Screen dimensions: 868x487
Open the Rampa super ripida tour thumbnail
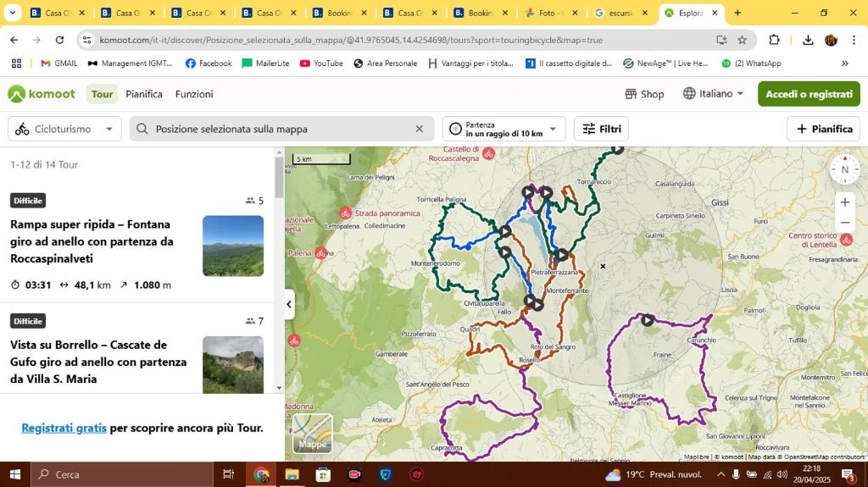[x=233, y=246]
